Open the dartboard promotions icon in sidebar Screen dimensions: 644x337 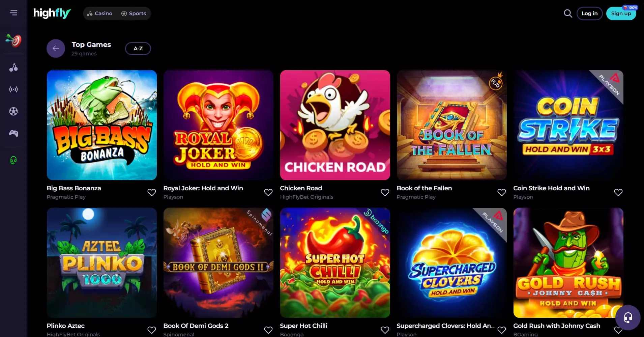[13, 40]
